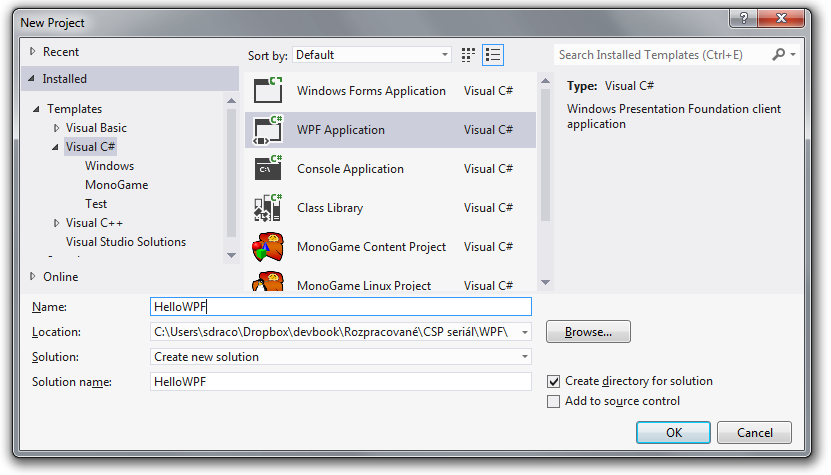Switch to small icons view
The width and height of the screenshot is (831, 475).
(468, 55)
